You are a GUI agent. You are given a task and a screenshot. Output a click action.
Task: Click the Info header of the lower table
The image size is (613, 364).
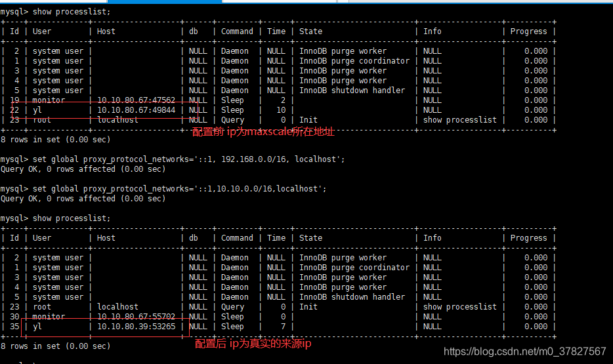pos(433,238)
